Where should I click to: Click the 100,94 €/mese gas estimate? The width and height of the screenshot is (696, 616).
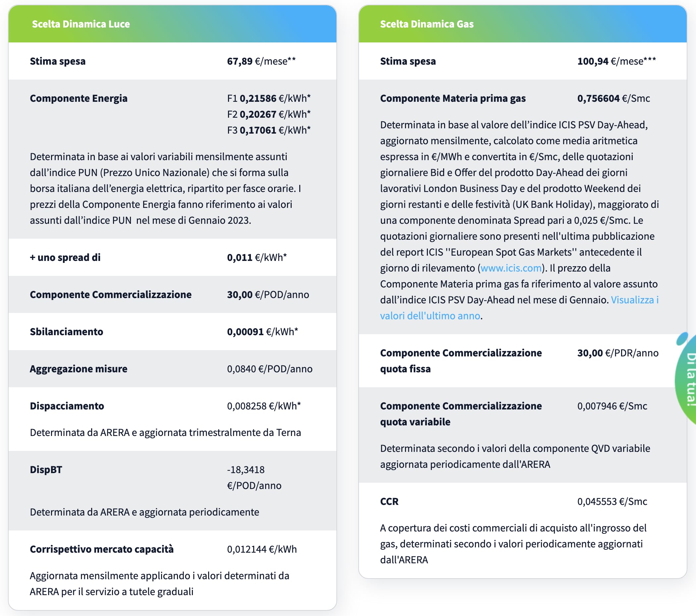pos(616,61)
